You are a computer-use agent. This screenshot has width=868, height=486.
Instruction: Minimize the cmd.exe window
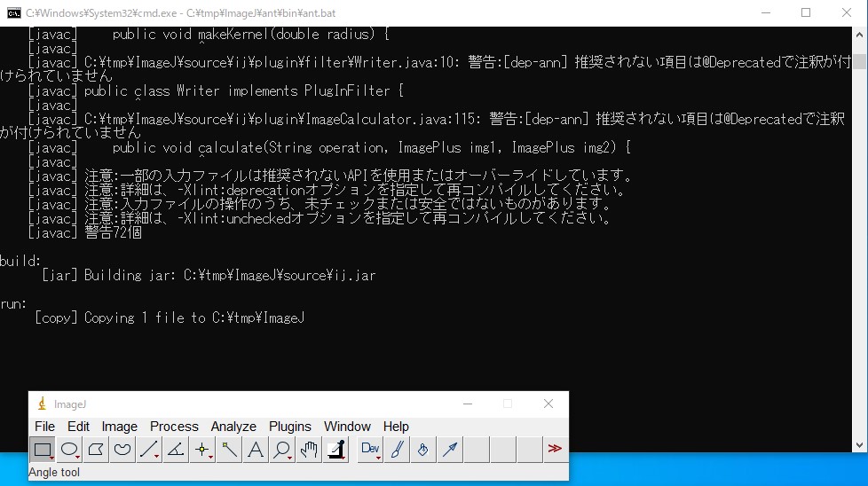pyautogui.click(x=766, y=12)
